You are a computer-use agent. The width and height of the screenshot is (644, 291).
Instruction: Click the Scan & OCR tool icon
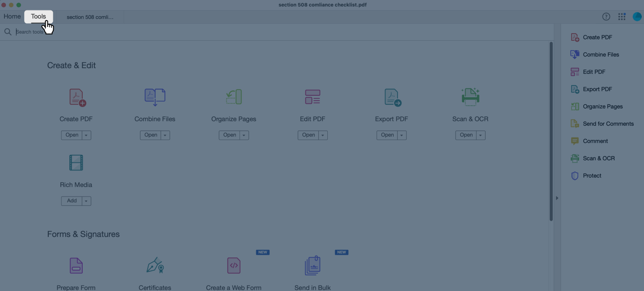[x=470, y=97]
